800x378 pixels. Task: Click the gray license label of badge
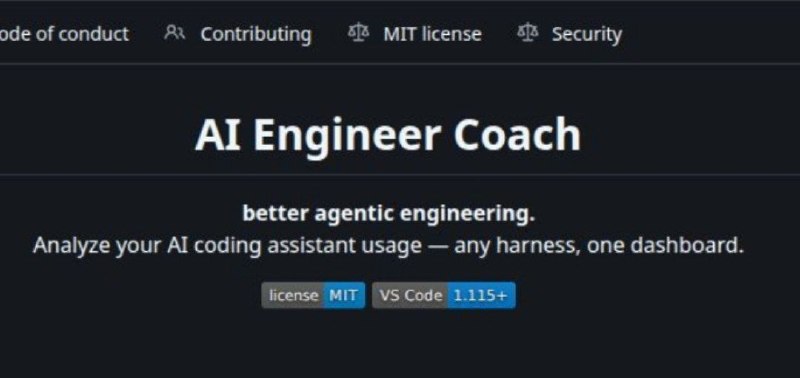pos(293,295)
